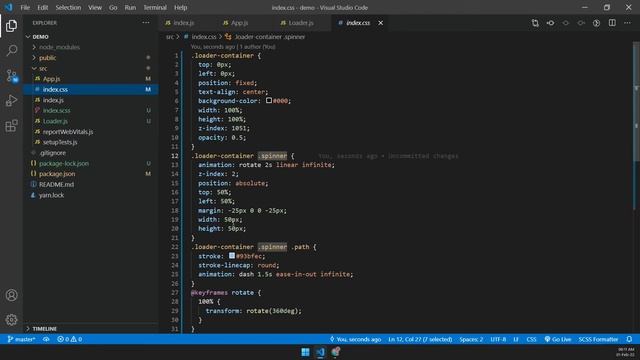Click the #93bfec stroke color swatch
Screen dimensions: 640x360
(x=232, y=256)
